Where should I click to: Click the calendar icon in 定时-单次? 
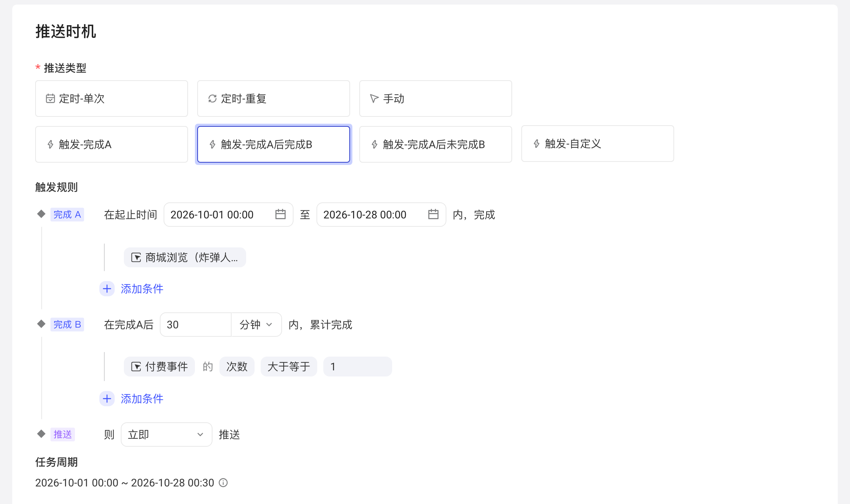[50, 99]
